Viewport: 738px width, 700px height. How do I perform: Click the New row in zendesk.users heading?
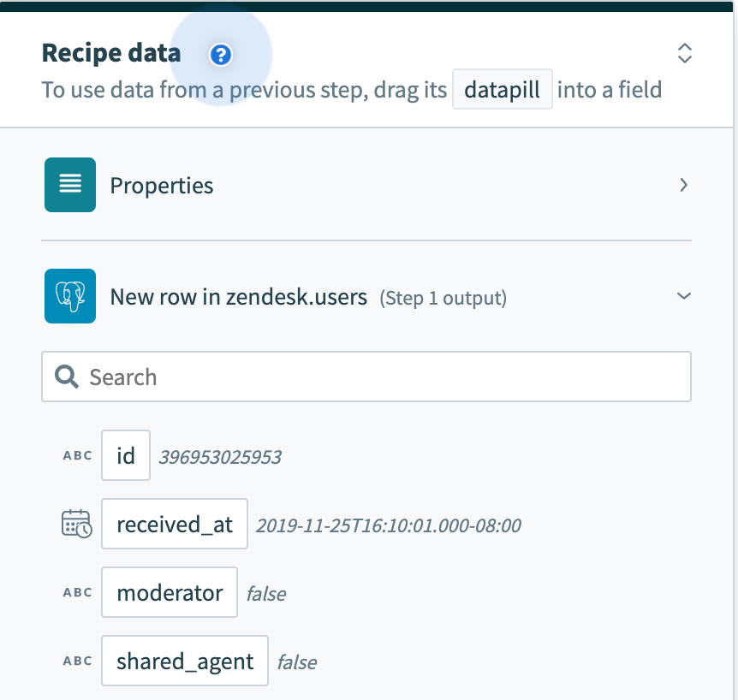pos(239,297)
